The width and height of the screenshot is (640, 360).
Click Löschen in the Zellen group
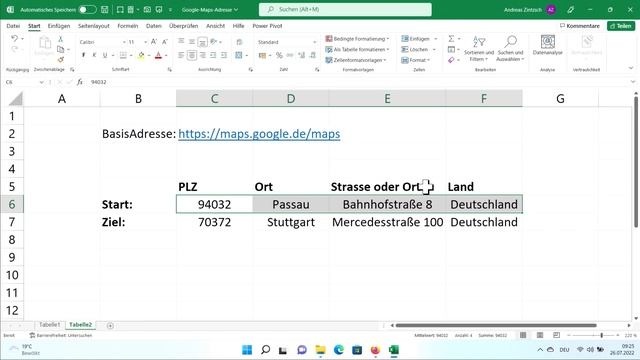[x=415, y=49]
